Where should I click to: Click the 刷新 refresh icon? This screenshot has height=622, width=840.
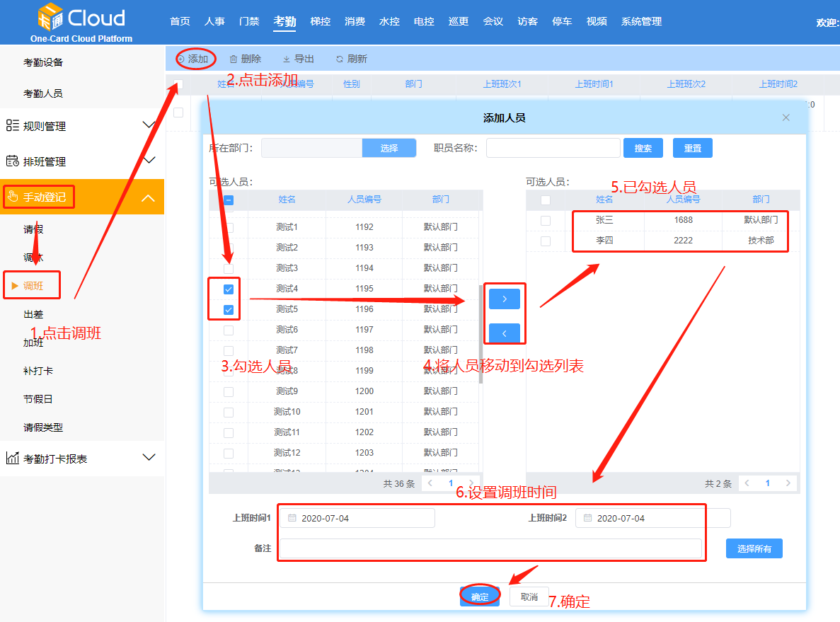340,59
